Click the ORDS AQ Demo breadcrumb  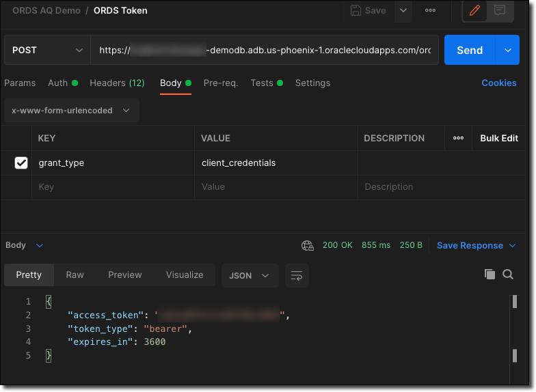pyautogui.click(x=46, y=11)
